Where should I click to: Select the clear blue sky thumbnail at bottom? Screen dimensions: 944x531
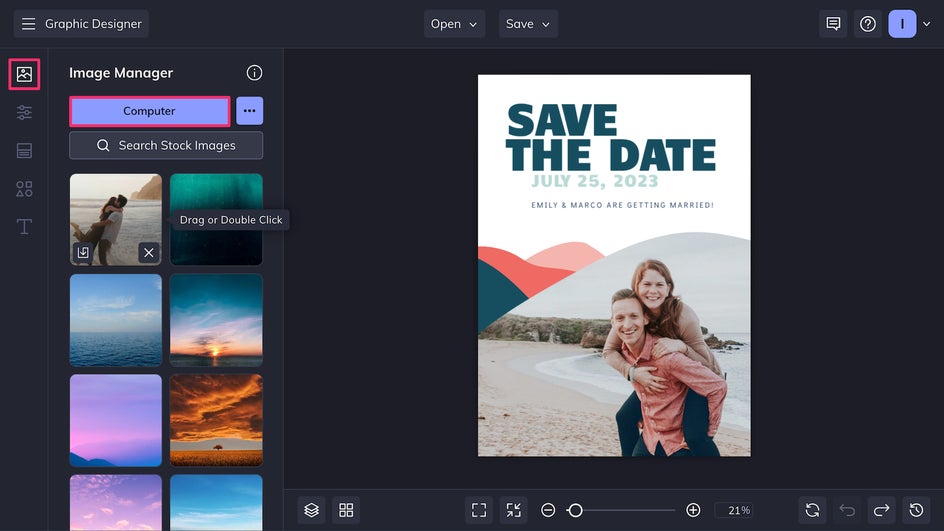pos(216,503)
